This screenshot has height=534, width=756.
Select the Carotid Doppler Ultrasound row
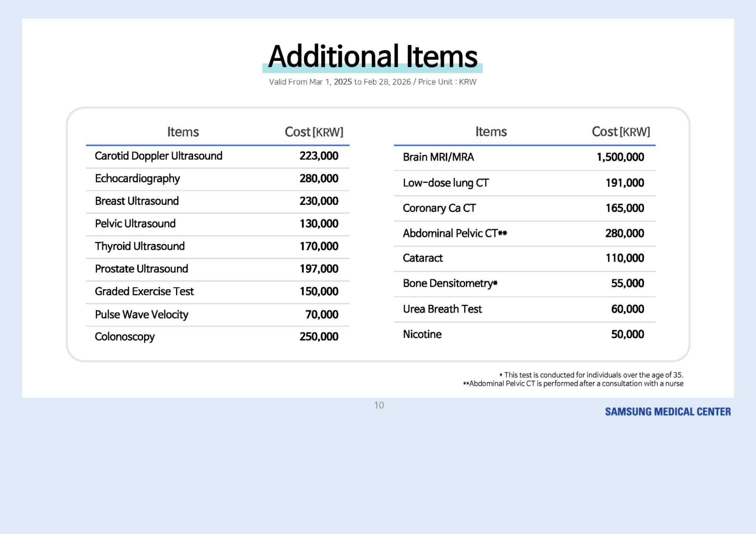tap(158, 156)
